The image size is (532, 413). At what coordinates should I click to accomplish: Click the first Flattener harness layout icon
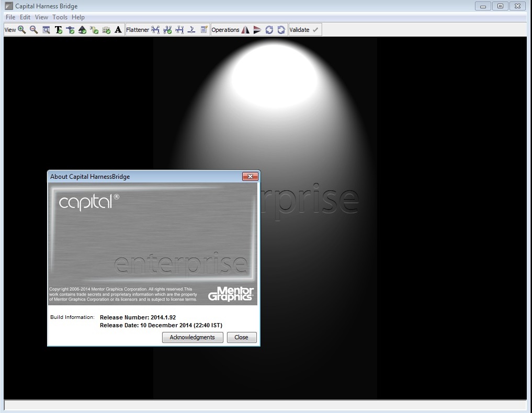[x=155, y=30]
